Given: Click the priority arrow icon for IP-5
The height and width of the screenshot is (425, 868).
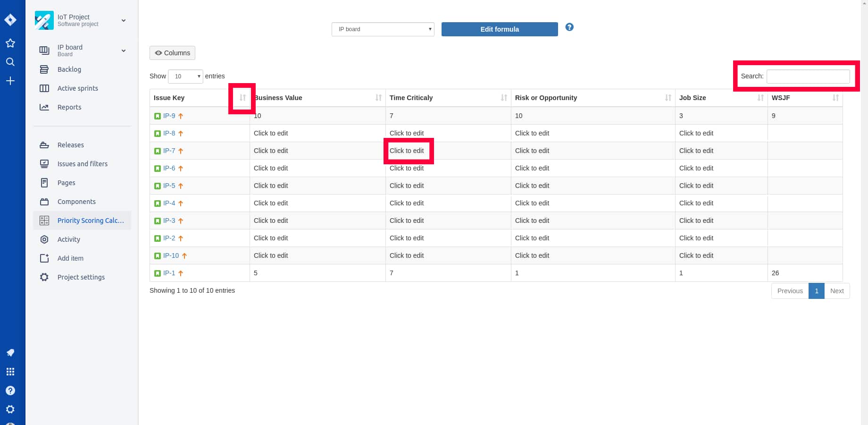Looking at the screenshot, I should (181, 186).
